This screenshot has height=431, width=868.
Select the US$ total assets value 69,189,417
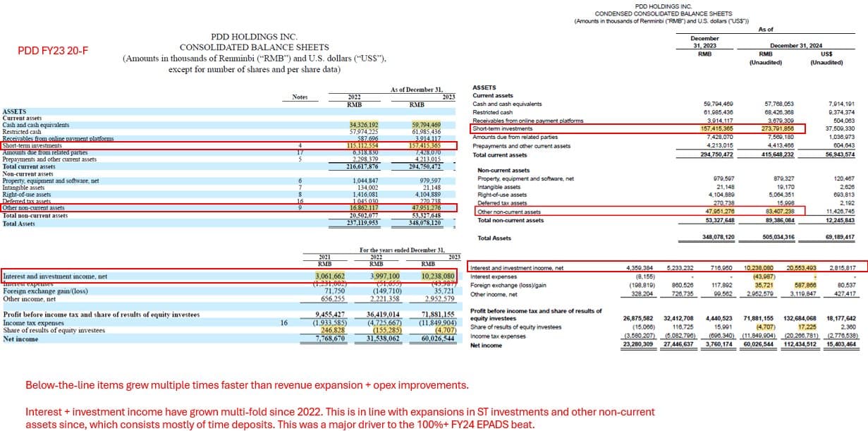pyautogui.click(x=838, y=238)
